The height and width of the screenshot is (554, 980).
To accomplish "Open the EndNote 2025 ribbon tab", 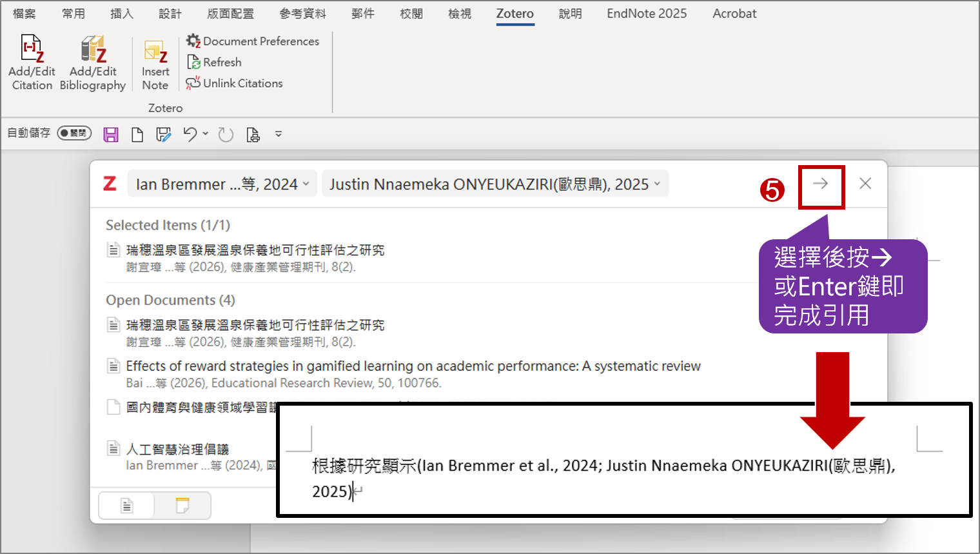I will pyautogui.click(x=646, y=14).
